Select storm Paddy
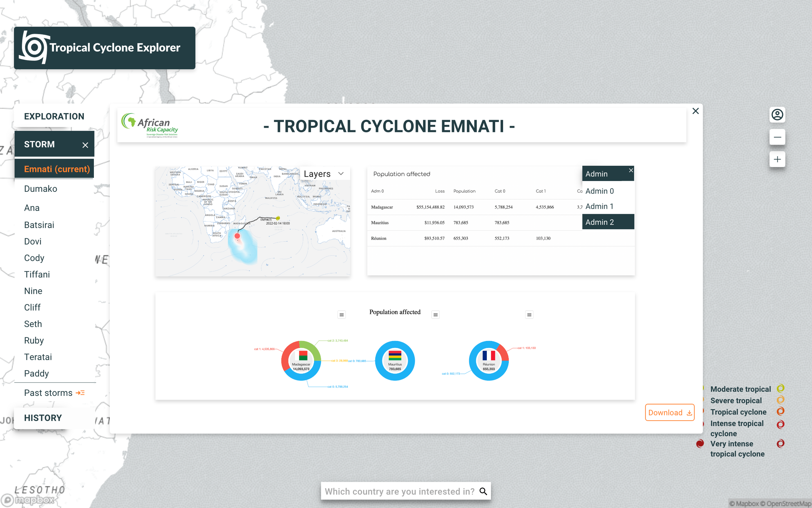The width and height of the screenshot is (812, 508). point(37,373)
